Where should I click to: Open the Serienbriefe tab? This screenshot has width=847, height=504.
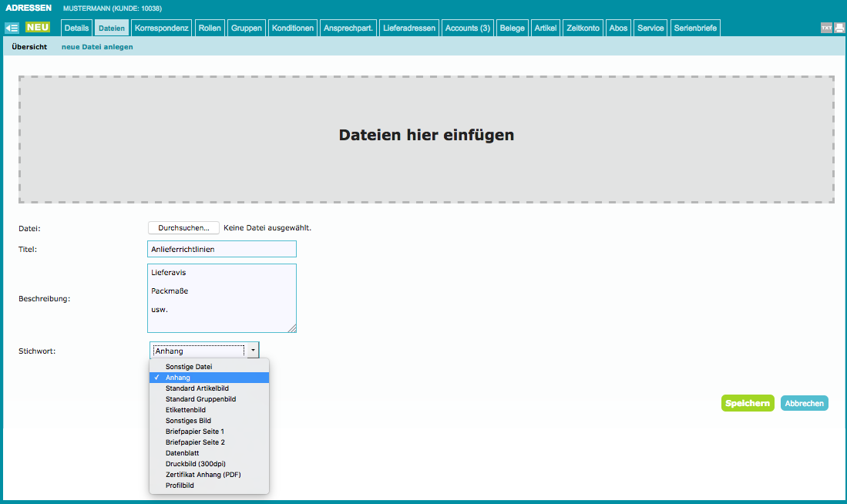coord(695,29)
